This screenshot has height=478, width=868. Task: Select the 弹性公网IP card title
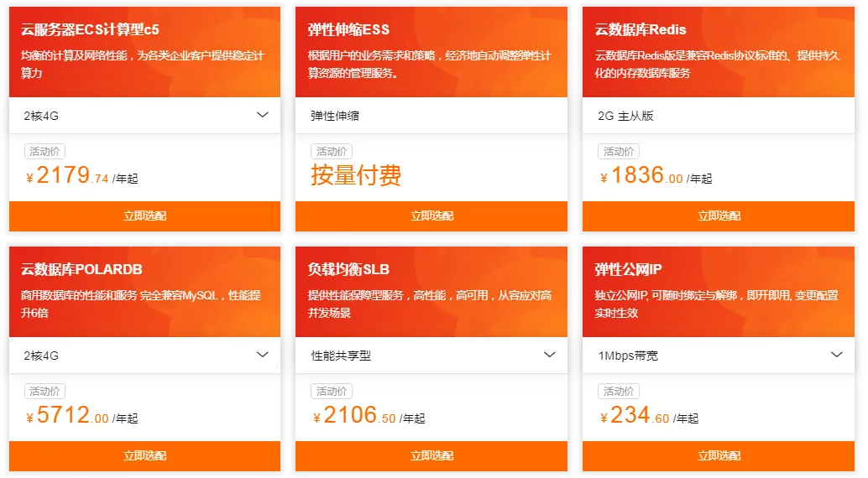click(x=628, y=269)
